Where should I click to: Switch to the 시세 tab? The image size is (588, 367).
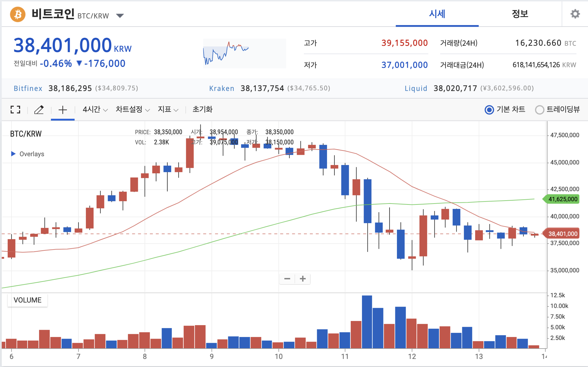tap(437, 14)
